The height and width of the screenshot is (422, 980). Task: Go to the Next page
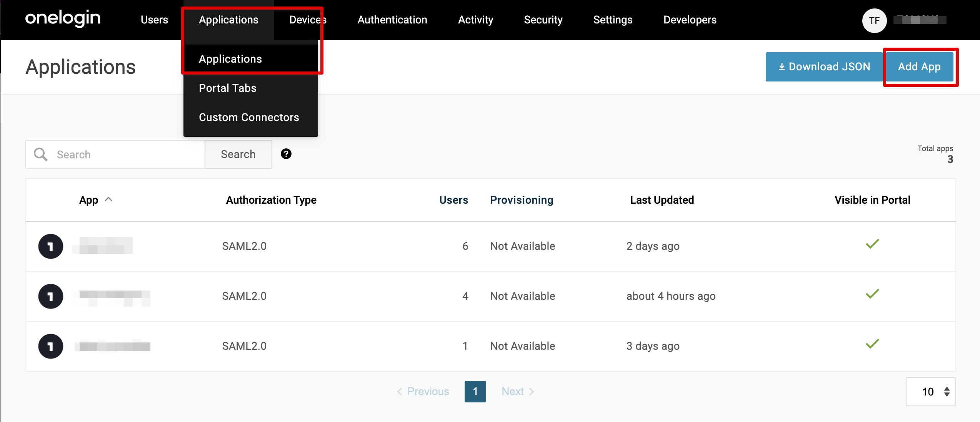tap(518, 392)
